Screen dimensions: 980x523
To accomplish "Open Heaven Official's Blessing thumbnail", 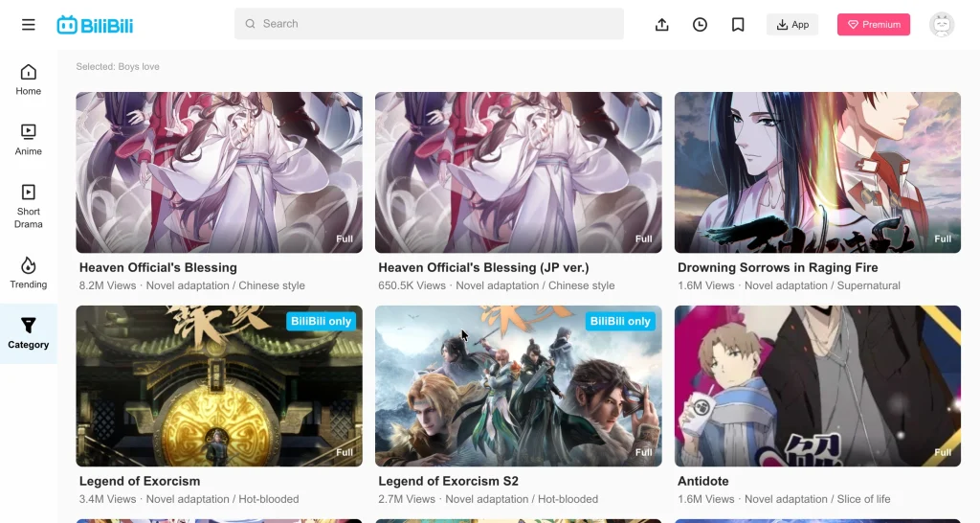I will (x=219, y=172).
